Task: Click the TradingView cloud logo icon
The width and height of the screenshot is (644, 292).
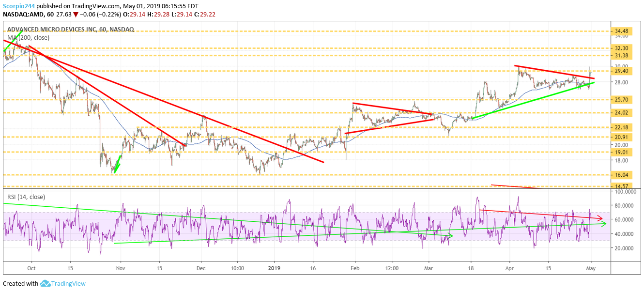Action: coord(46,284)
